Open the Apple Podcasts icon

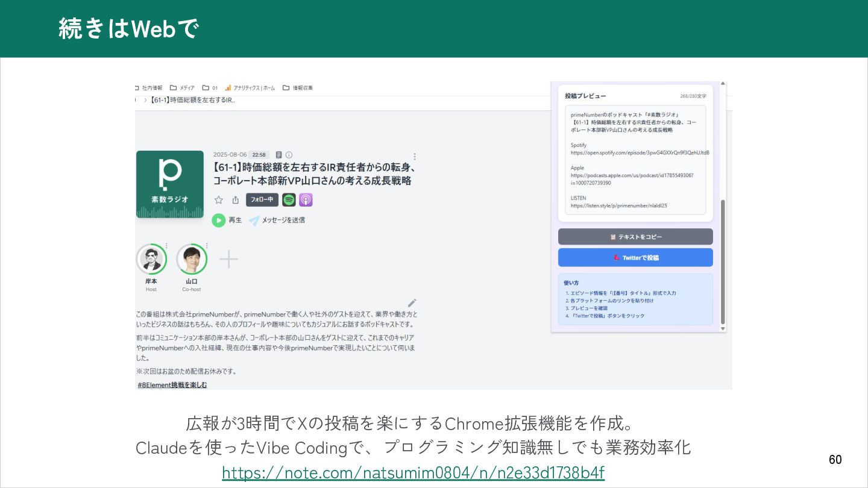pos(306,200)
